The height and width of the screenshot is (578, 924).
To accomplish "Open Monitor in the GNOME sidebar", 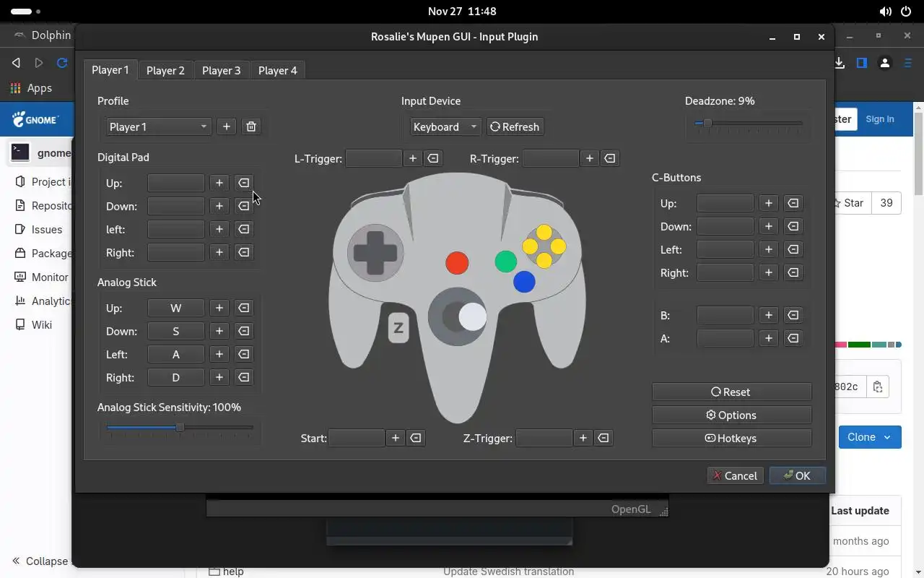I will pyautogui.click(x=42, y=277).
